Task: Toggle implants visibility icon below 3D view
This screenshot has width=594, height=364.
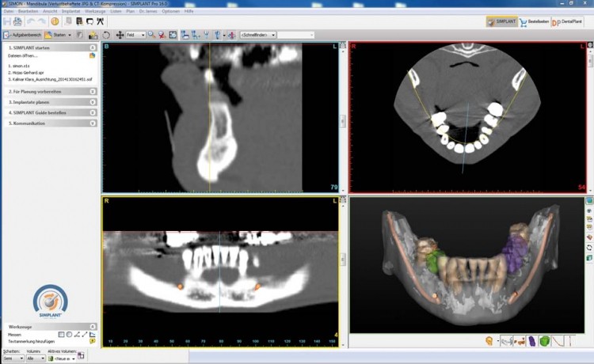Action: (521, 341)
